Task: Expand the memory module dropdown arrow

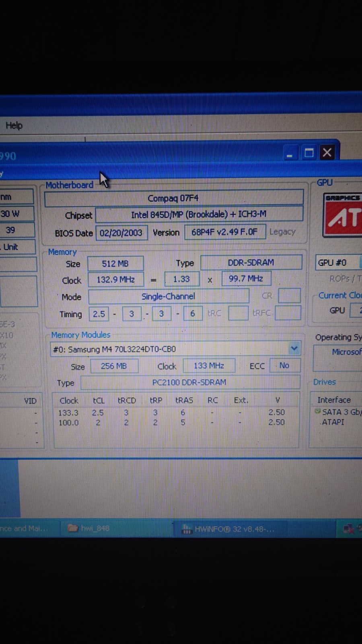Action: point(294,348)
